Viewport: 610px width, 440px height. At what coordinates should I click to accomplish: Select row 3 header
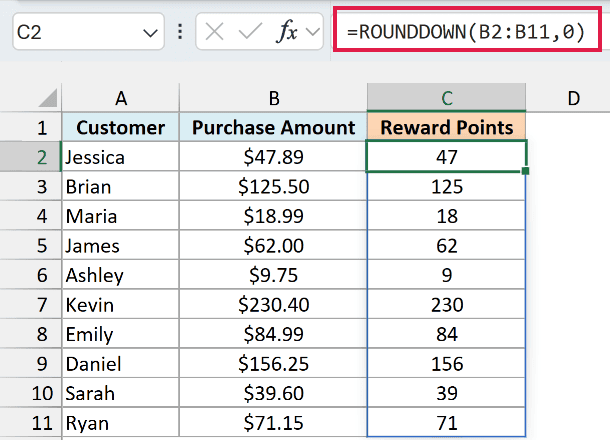click(30, 187)
